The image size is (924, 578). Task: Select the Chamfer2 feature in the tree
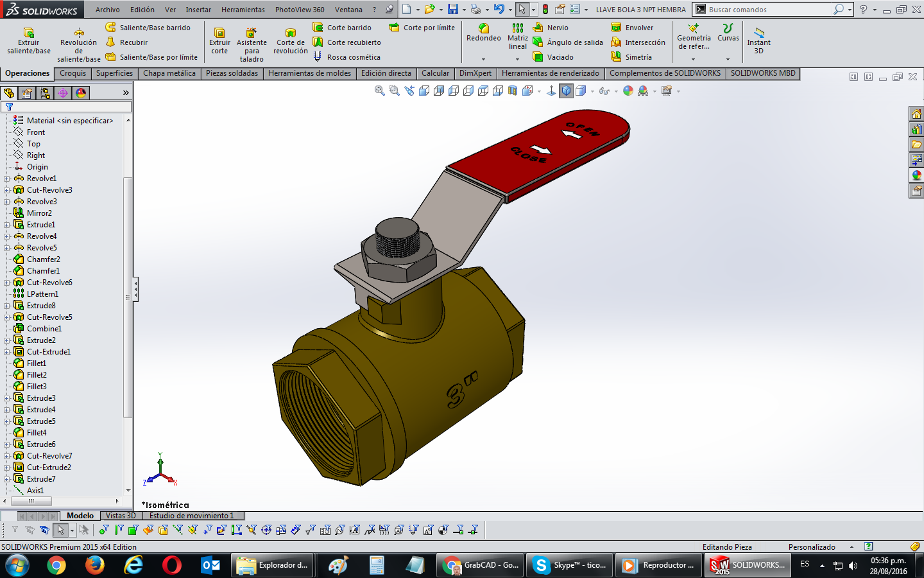point(43,259)
